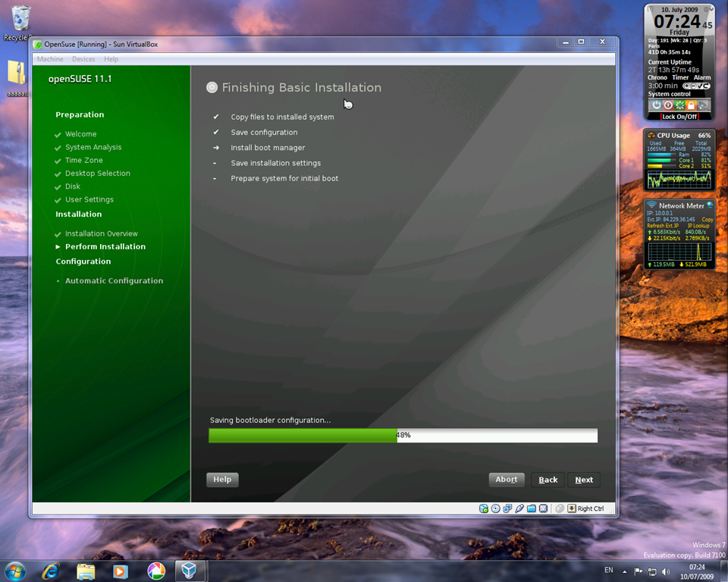Open the Machine menu
The image size is (728, 582).
click(50, 59)
